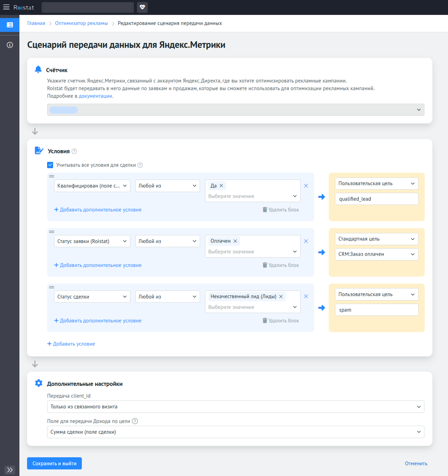Grab drag handle of Статус сделки block

pos(51,287)
